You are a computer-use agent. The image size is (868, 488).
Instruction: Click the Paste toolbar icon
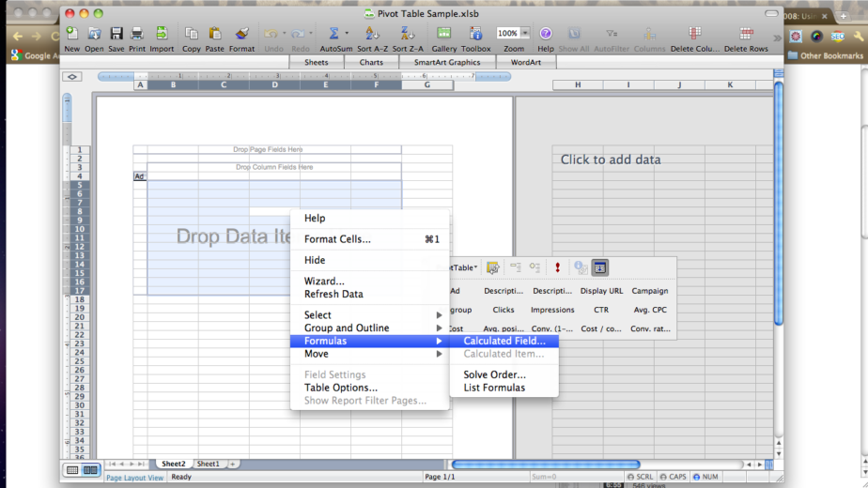click(215, 34)
